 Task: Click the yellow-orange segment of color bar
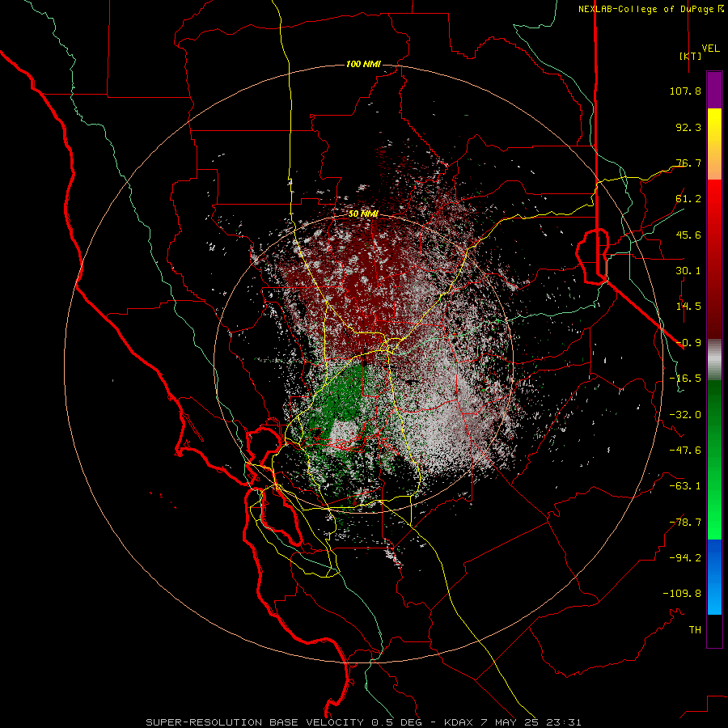coord(714,144)
